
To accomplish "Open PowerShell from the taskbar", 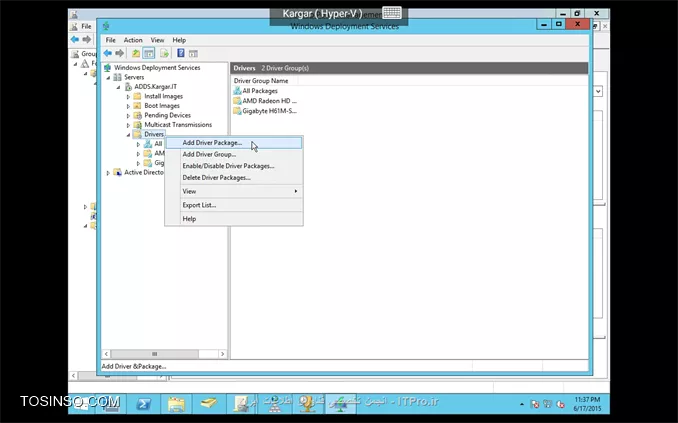I will tap(144, 404).
